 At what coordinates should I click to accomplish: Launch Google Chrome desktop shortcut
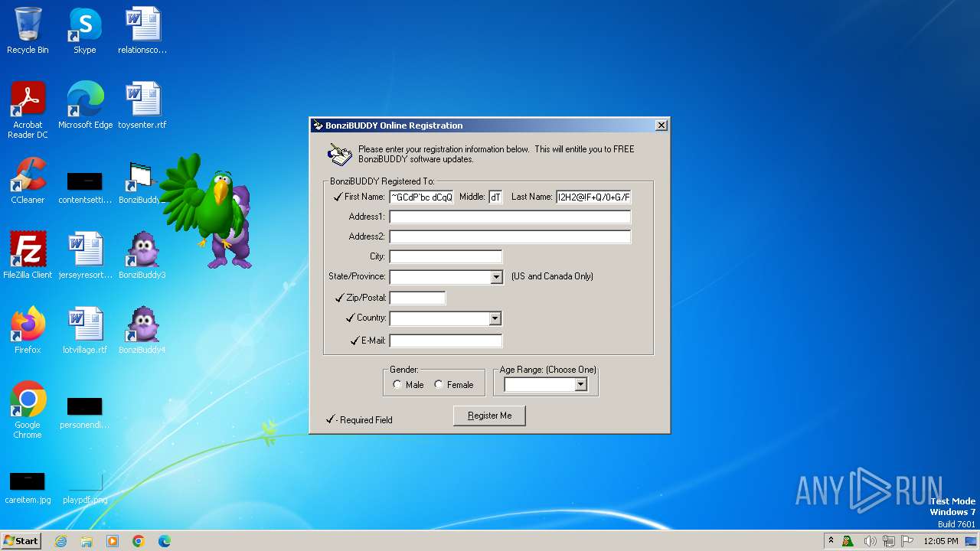(x=28, y=409)
